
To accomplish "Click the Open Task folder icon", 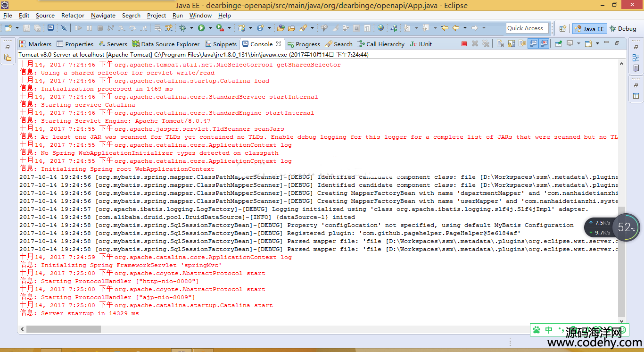I will click(x=291, y=28).
